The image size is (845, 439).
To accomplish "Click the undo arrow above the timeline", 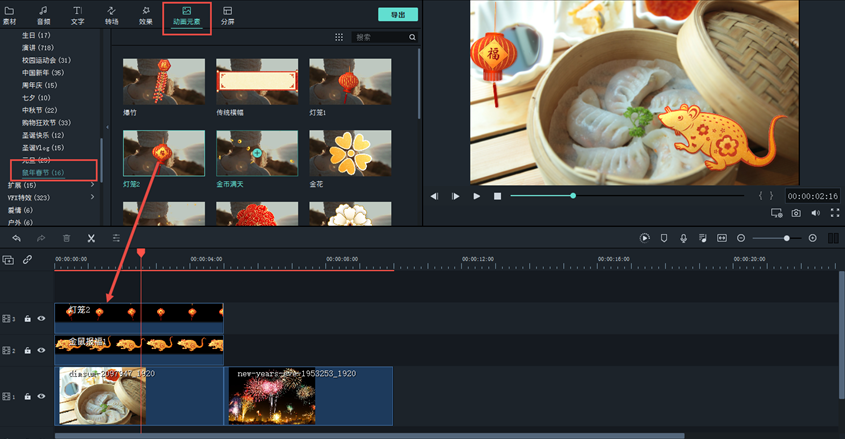I will [16, 238].
